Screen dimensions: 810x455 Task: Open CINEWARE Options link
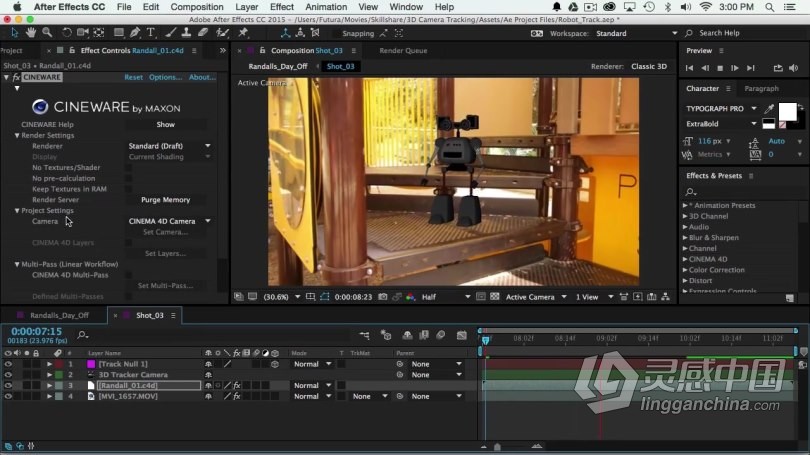click(x=165, y=77)
